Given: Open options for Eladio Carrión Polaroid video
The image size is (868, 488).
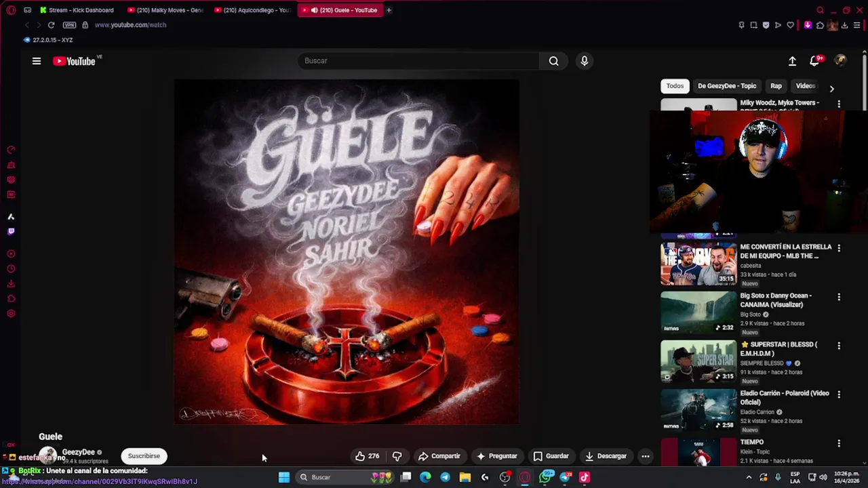Looking at the screenshot, I should point(839,395).
